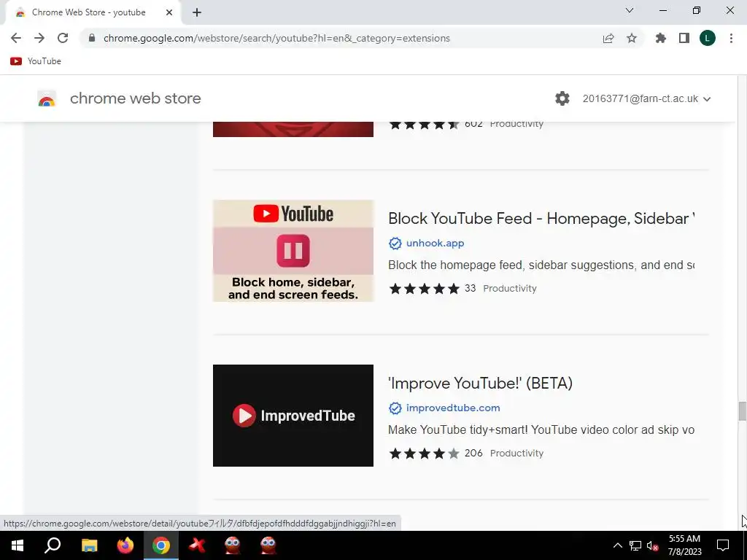This screenshot has height=560, width=747.
Task: Grab the page vertical scrollbar thumb
Action: click(x=742, y=411)
